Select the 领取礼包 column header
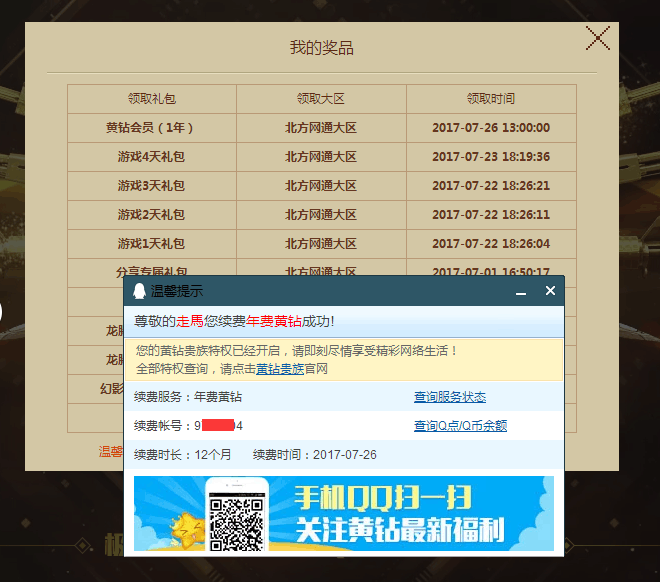Screen dimensions: 660x582 coord(152,99)
